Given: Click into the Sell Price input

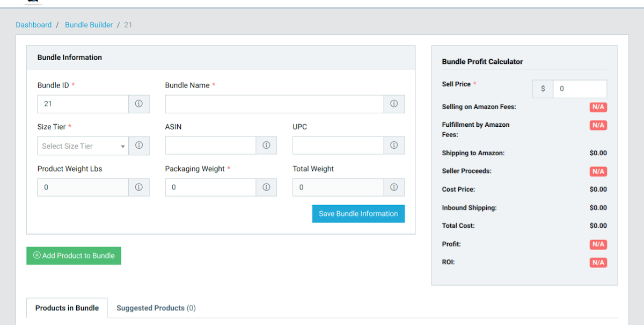Looking at the screenshot, I should coord(580,89).
